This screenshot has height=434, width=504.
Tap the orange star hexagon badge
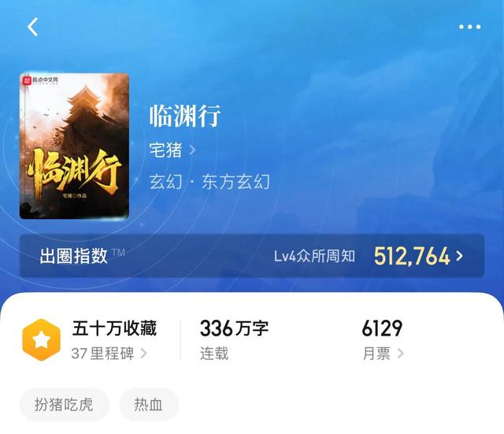[x=42, y=339]
